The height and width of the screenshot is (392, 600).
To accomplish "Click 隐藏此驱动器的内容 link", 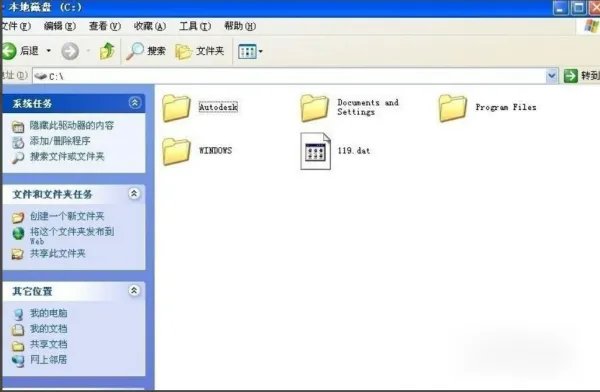I will pyautogui.click(x=72, y=126).
